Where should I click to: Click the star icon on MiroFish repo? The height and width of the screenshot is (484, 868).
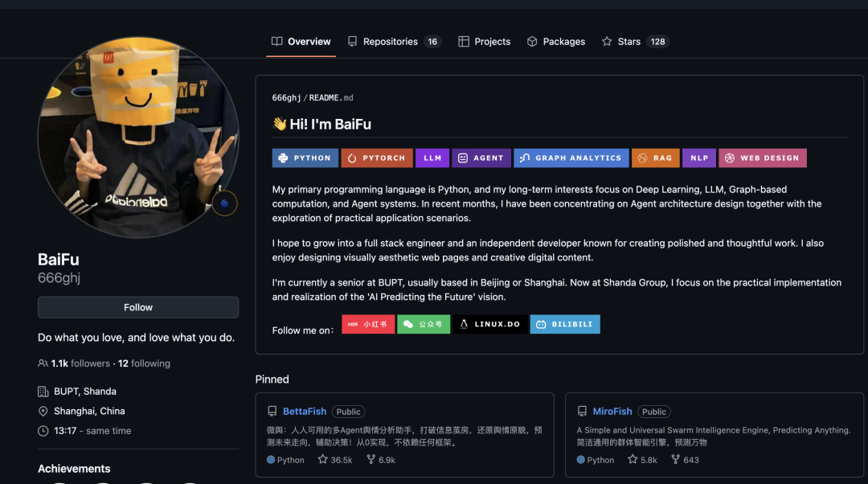[633, 460]
